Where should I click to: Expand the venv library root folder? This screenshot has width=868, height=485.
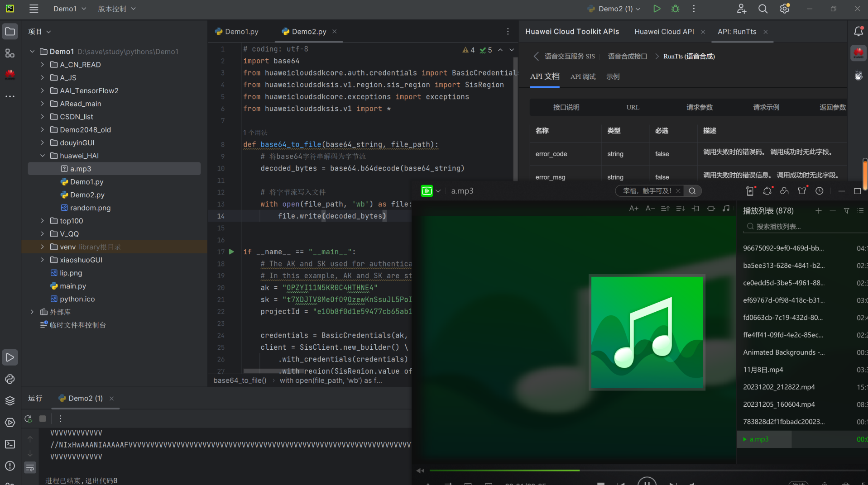coord(42,247)
